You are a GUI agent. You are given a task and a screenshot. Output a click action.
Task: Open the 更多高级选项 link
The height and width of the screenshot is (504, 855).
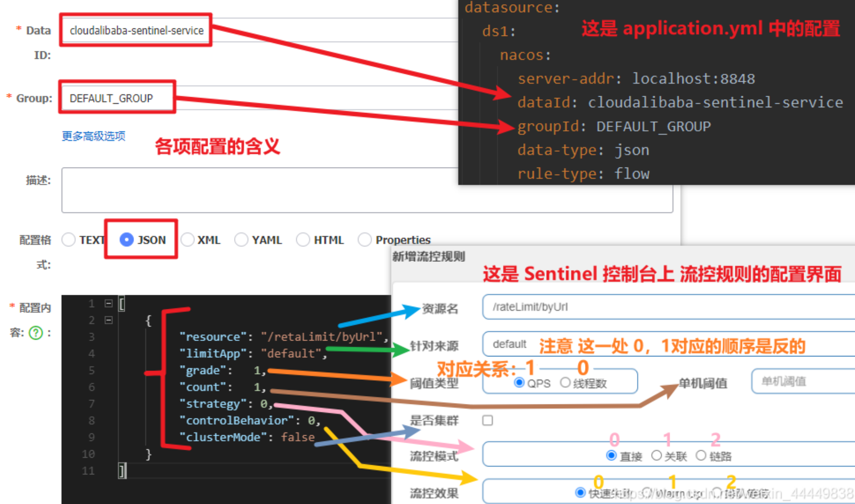[93, 136]
